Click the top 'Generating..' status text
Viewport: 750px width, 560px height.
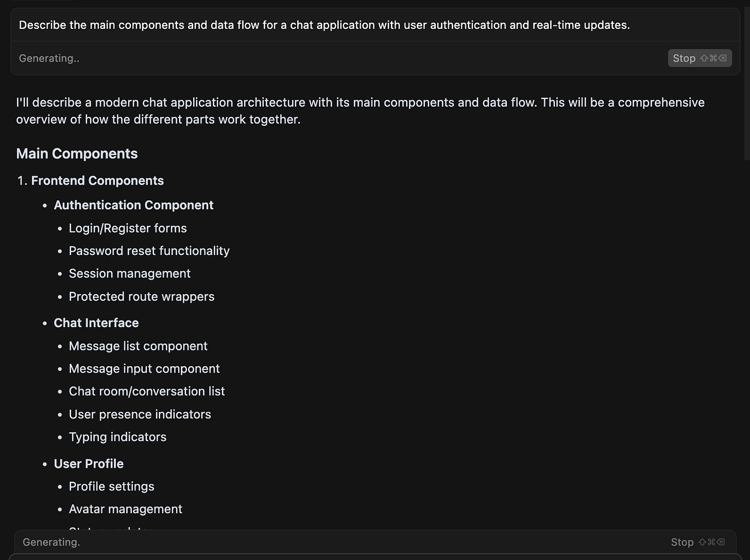click(49, 58)
